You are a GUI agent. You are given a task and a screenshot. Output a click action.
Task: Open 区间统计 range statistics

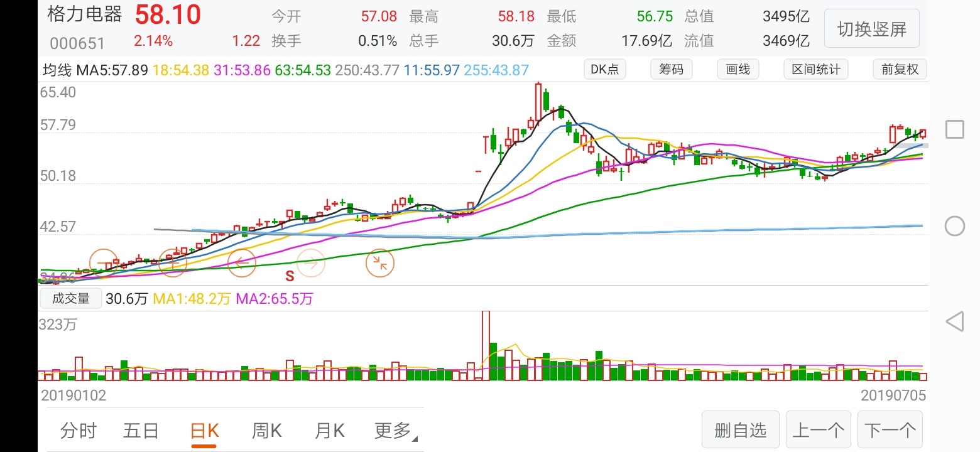click(x=816, y=69)
